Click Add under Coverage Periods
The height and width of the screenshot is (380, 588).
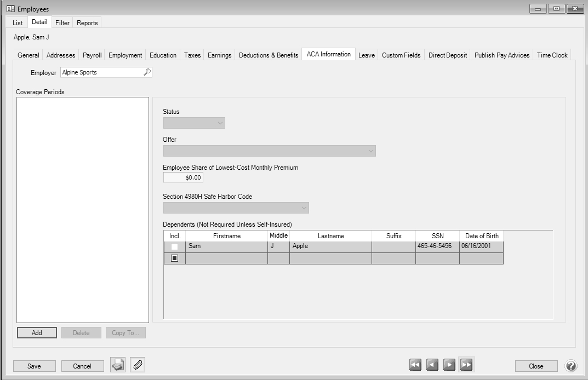[37, 333]
